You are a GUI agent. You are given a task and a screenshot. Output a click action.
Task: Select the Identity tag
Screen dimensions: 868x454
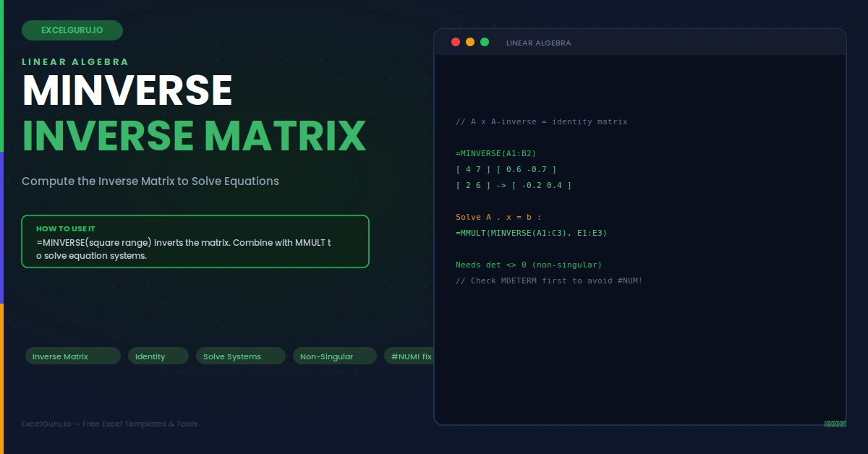click(x=158, y=356)
